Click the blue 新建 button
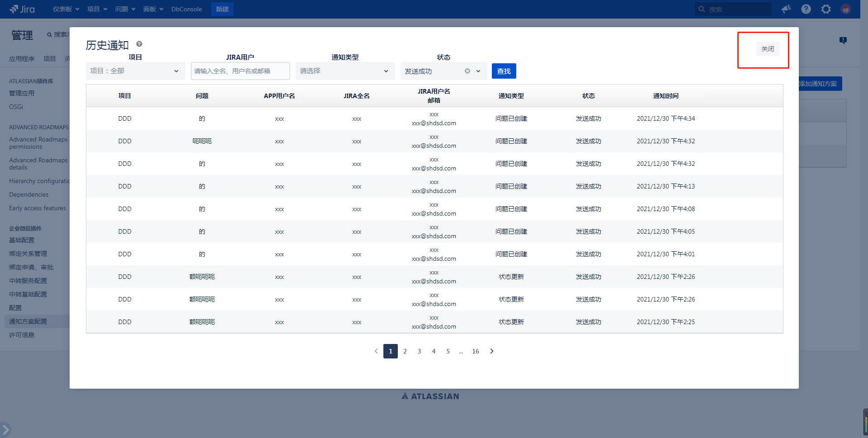868x438 pixels. (222, 9)
